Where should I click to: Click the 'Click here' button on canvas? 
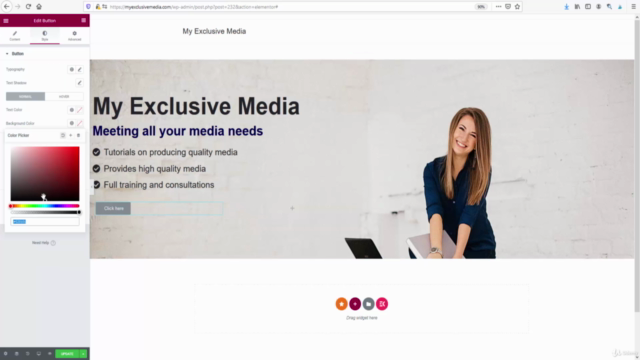click(113, 208)
